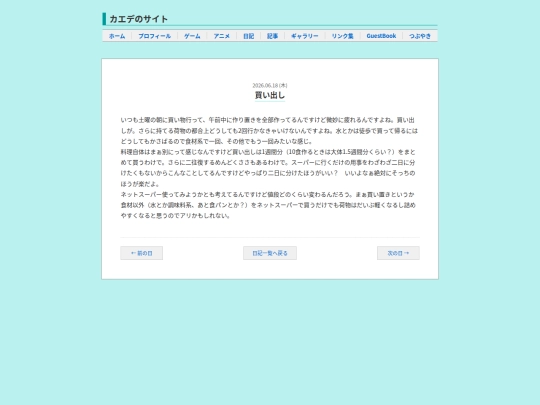Screen dimensions: 540x405
Task: Click the paragraph starting いつも土曜の朝に
Action: pyautogui.click(x=269, y=131)
